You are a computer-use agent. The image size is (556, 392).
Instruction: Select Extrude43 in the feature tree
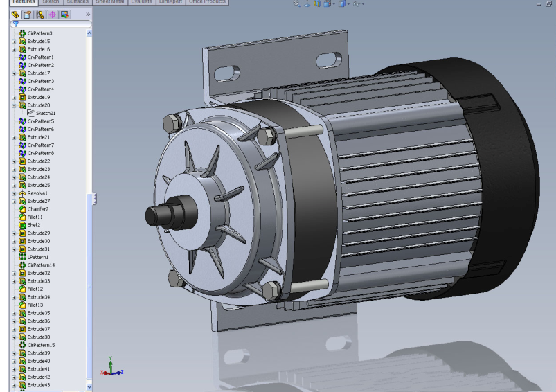click(x=39, y=385)
